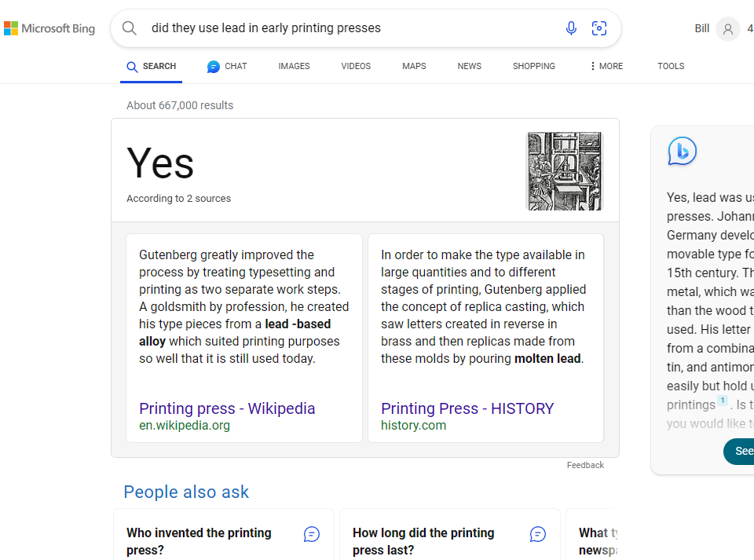Go to the News tab
The image size is (754, 560).
(469, 67)
